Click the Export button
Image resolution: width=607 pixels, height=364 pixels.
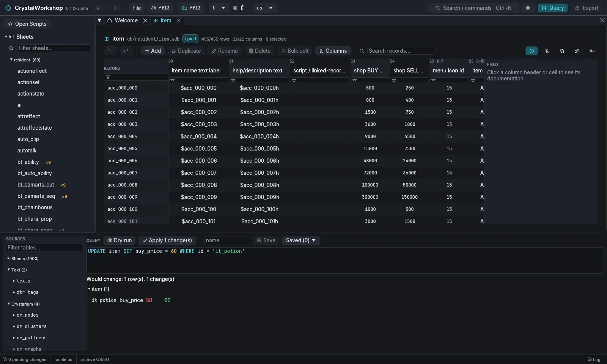pyautogui.click(x=587, y=8)
